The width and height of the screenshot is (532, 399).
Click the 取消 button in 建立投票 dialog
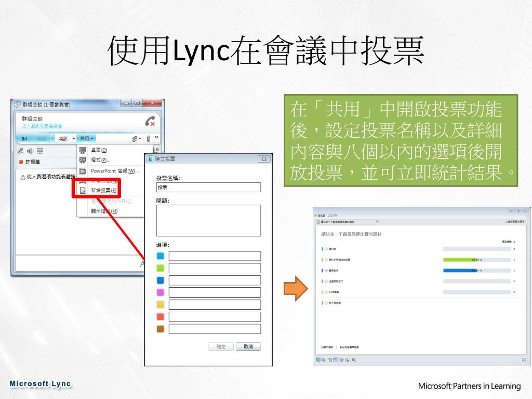(x=248, y=347)
